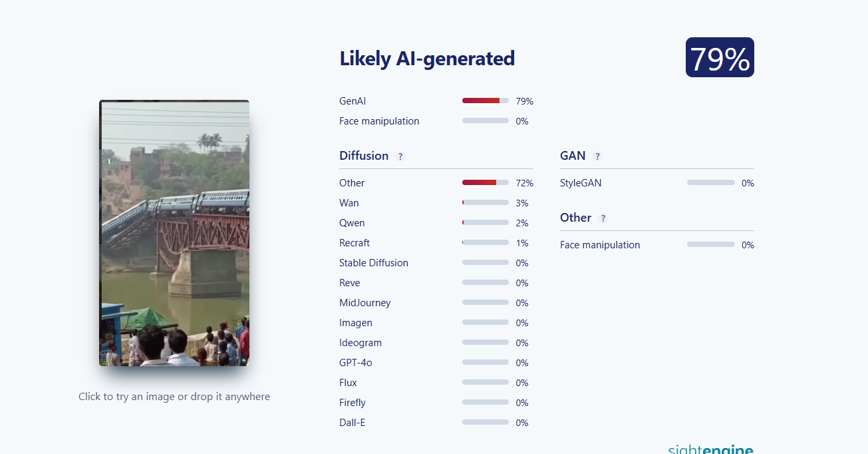Viewport: 868px width, 454px height.
Task: Click the uploaded train bridge image thumbnail
Action: tap(174, 233)
